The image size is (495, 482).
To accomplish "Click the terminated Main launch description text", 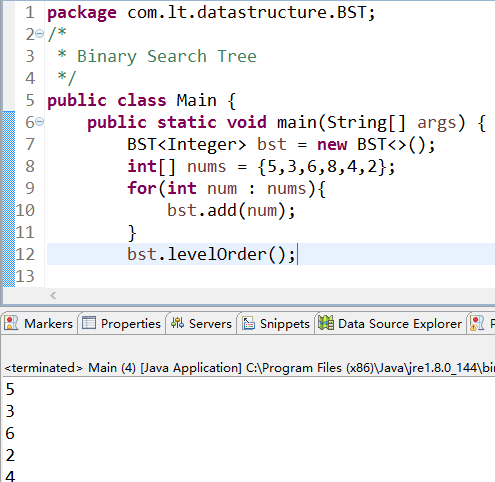I will pos(249,368).
